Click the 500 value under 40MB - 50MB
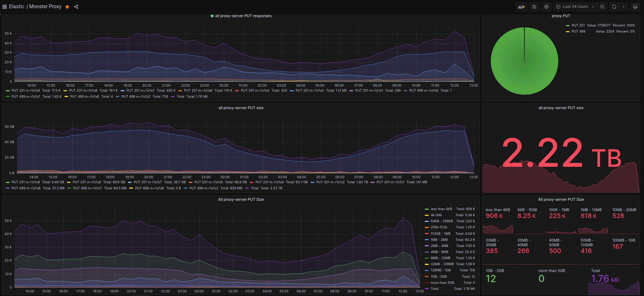This screenshot has width=644, height=296. click(x=555, y=251)
